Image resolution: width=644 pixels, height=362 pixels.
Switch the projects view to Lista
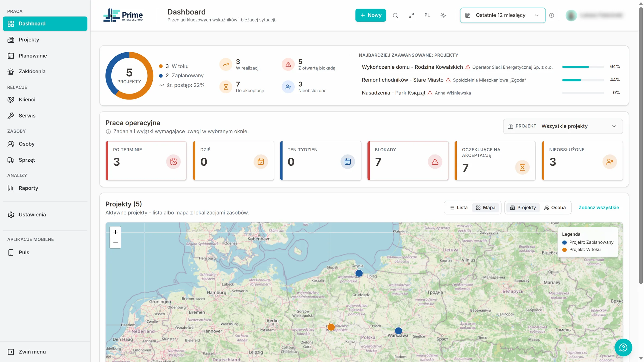(x=459, y=208)
